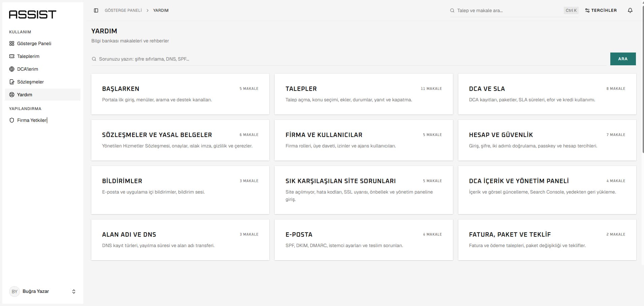This screenshot has width=644, height=306.
Task: Click the ASSIST logo
Action: [32, 14]
